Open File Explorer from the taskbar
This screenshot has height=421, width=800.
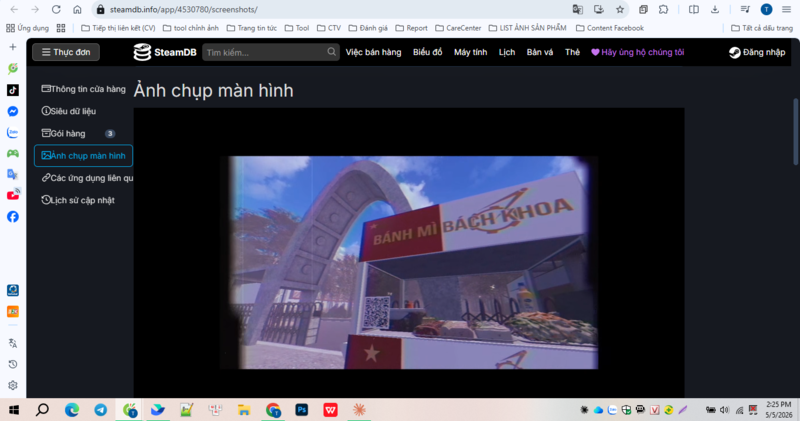pyautogui.click(x=244, y=410)
